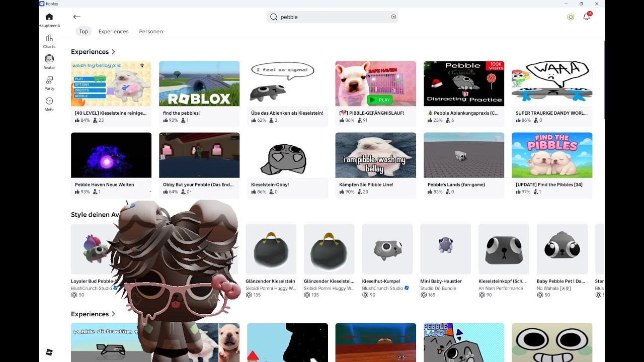Image resolution: width=644 pixels, height=362 pixels.
Task: Switch to the Experiences tab
Action: (114, 31)
